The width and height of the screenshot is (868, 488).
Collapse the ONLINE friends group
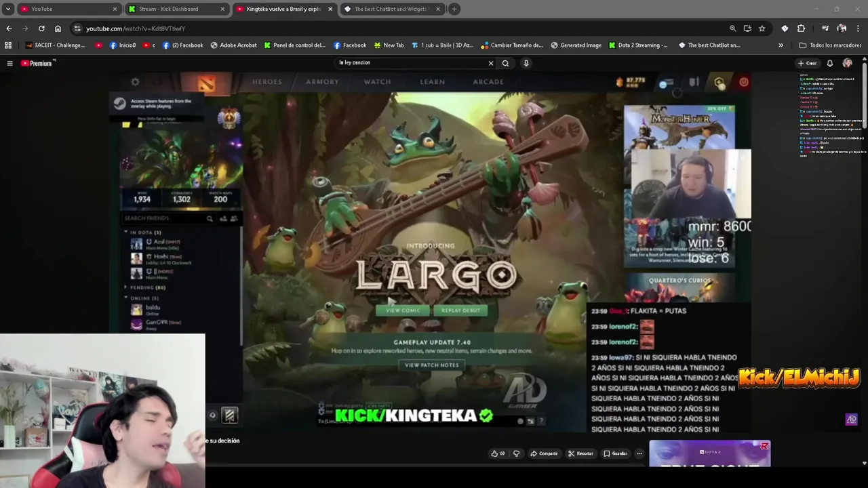(x=141, y=298)
